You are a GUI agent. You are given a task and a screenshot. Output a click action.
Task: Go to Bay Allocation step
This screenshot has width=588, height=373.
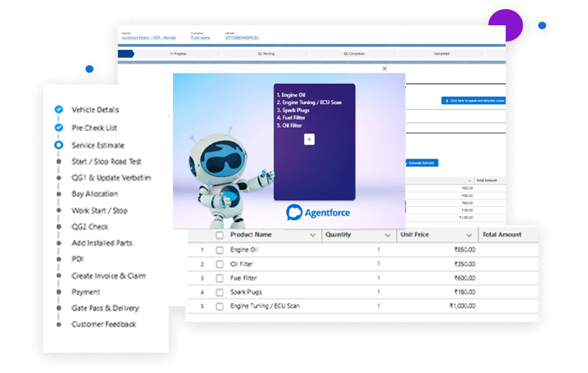pos(95,194)
